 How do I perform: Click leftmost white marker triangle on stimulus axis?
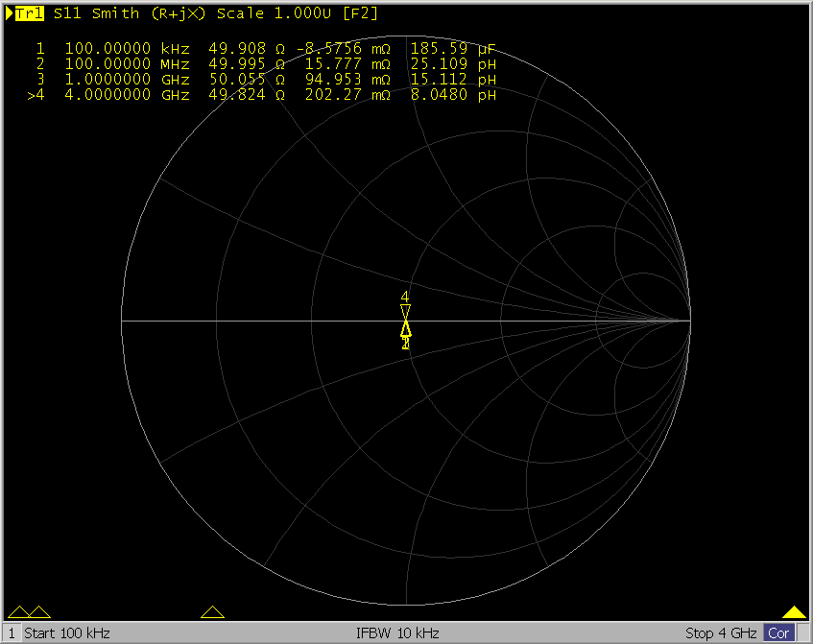[19, 612]
